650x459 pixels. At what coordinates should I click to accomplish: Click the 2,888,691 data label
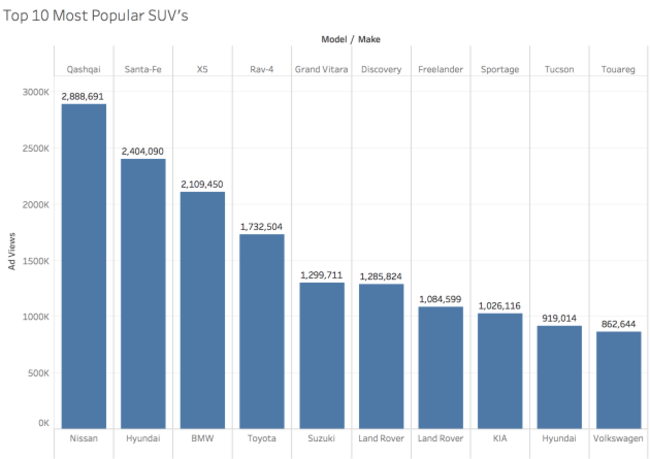83,96
